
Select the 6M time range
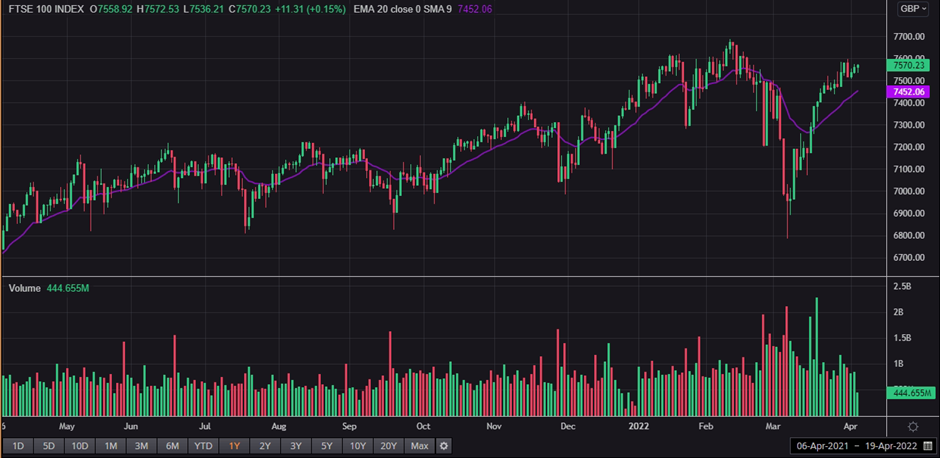coord(172,446)
